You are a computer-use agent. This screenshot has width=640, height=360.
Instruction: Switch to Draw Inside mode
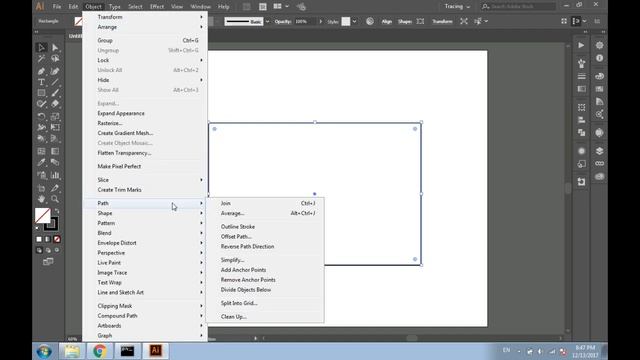[57, 250]
